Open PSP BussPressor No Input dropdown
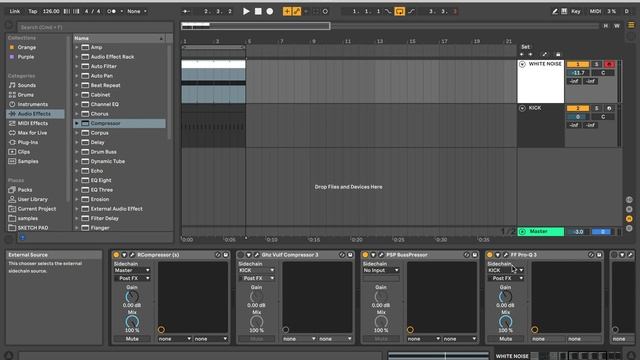 pyautogui.click(x=381, y=270)
